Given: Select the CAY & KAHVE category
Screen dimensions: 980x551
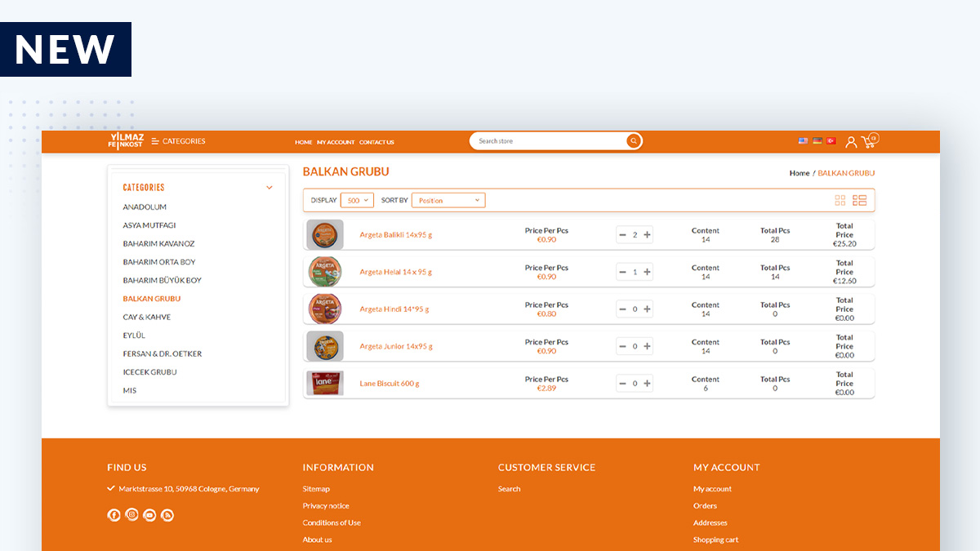Looking at the screenshot, I should tap(147, 317).
